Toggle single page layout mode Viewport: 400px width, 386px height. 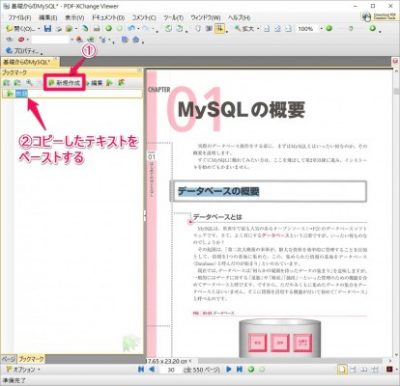pyautogui.click(x=342, y=369)
